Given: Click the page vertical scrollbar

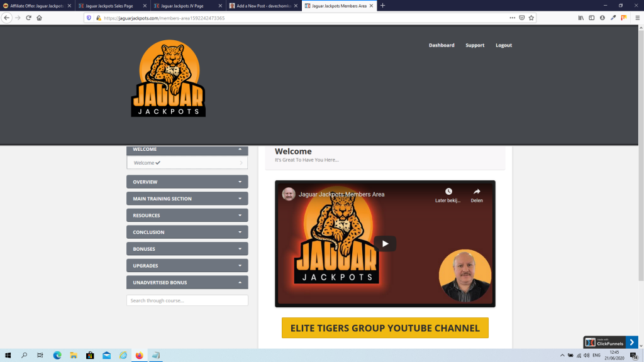Looking at the screenshot, I should [x=641, y=156].
